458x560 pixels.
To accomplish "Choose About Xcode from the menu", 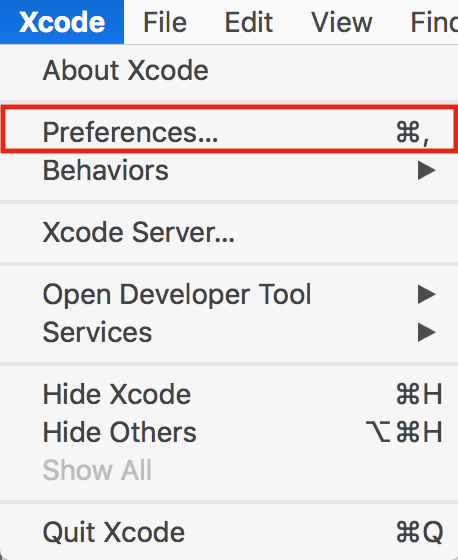I will 229,70.
